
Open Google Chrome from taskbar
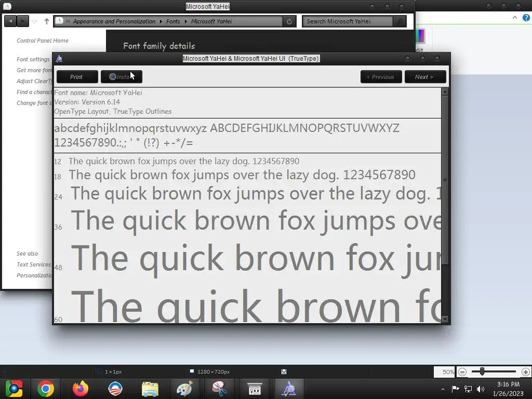[x=46, y=389]
